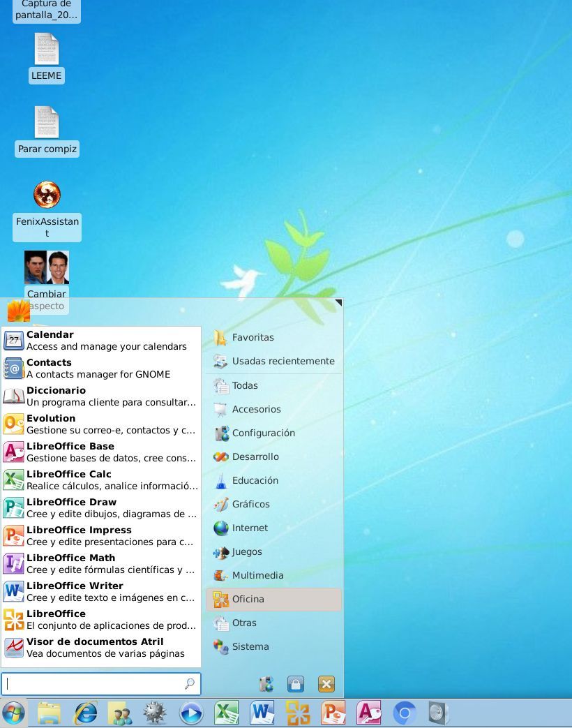Screen dimensions: 572x728
Task: Select the Parar compiz desktop file
Action: tap(47, 131)
